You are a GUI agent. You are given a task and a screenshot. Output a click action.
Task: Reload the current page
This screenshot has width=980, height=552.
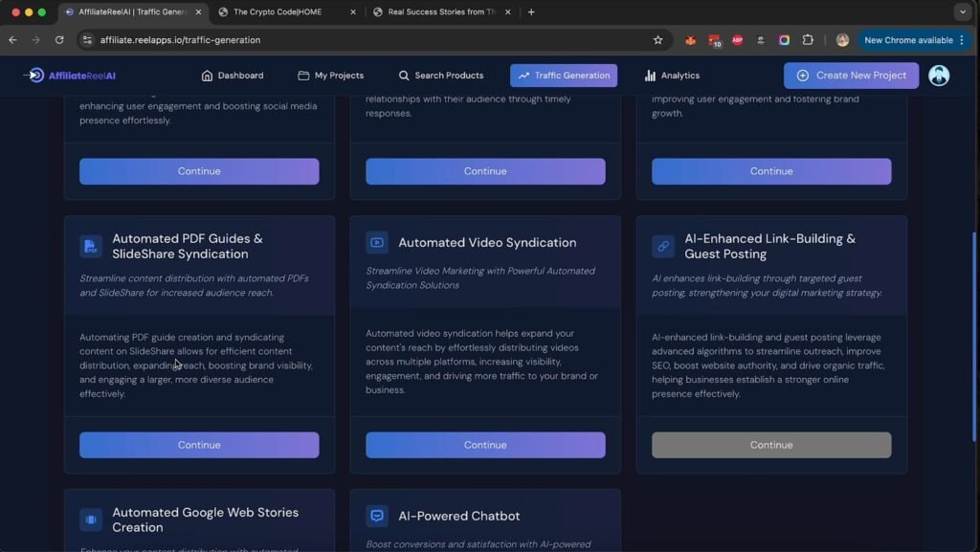pyautogui.click(x=59, y=40)
